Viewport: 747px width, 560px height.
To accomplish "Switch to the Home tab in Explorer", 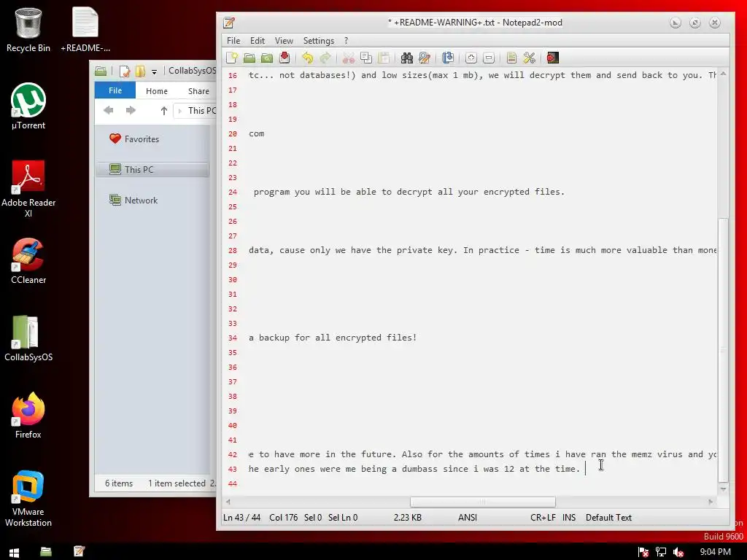I will 157,91.
